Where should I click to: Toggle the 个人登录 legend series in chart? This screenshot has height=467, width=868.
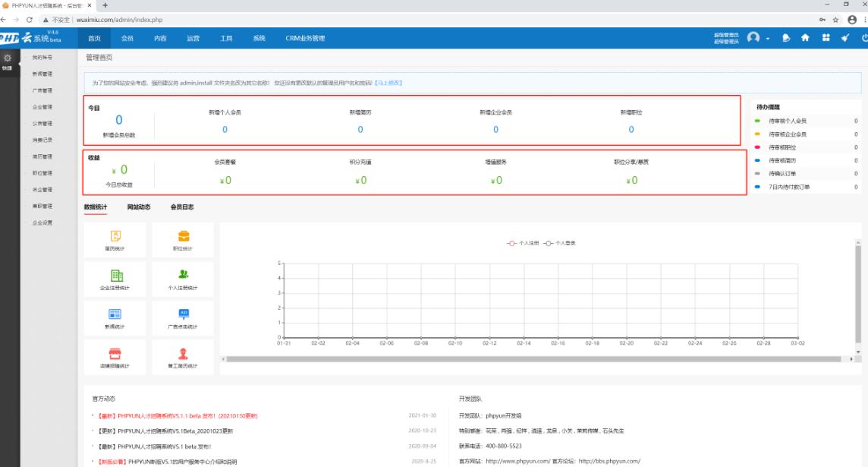pos(560,243)
